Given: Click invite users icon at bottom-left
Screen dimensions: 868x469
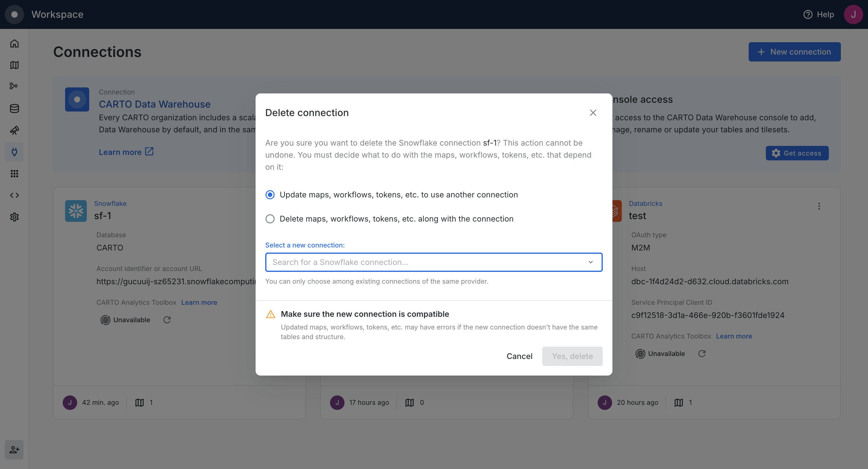Looking at the screenshot, I should [14, 449].
